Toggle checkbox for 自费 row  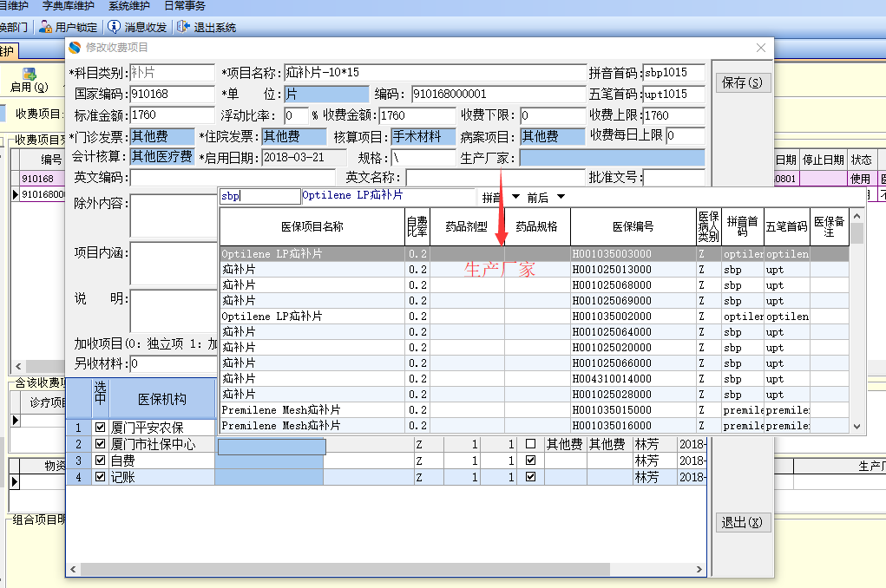tap(100, 461)
